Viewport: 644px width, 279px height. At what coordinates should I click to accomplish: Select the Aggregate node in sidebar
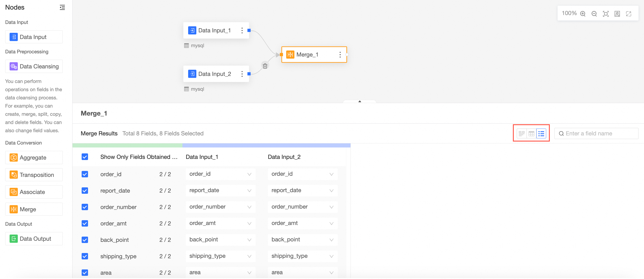click(x=34, y=157)
